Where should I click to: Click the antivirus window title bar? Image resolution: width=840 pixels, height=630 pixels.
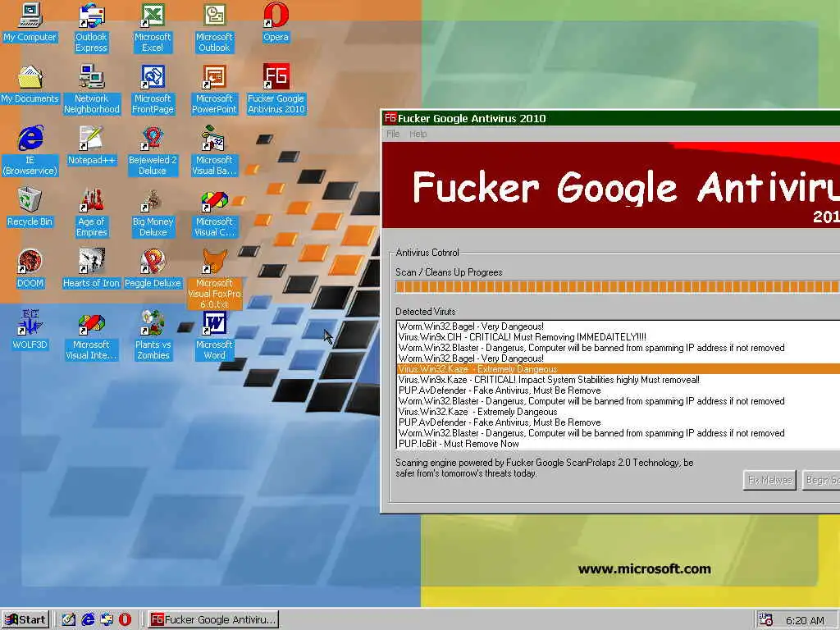[x=611, y=118]
